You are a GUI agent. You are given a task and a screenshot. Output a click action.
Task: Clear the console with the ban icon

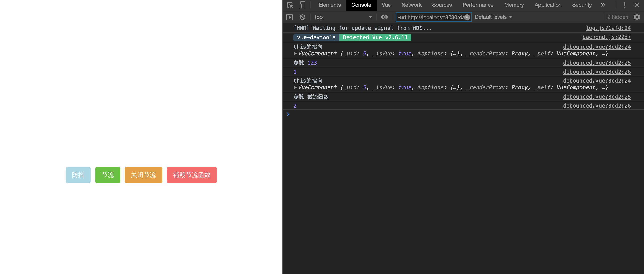tap(303, 17)
